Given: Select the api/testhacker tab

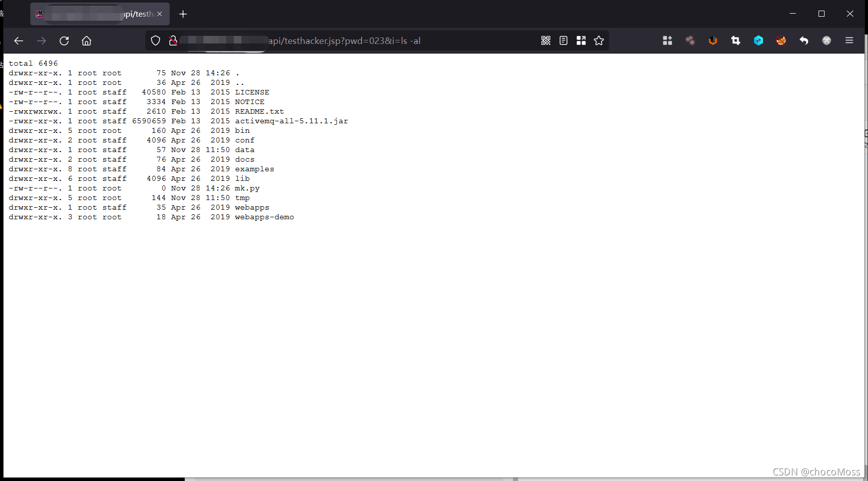Looking at the screenshot, I should [99, 14].
